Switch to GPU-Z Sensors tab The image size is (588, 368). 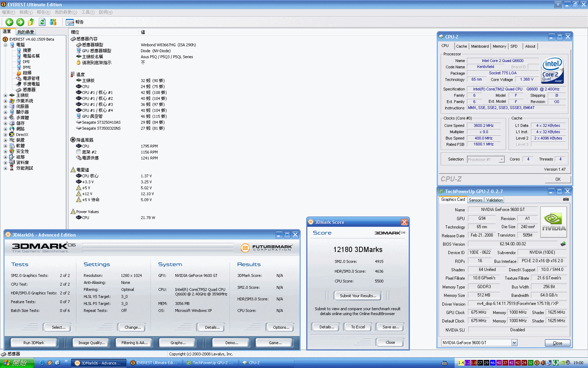point(476,200)
